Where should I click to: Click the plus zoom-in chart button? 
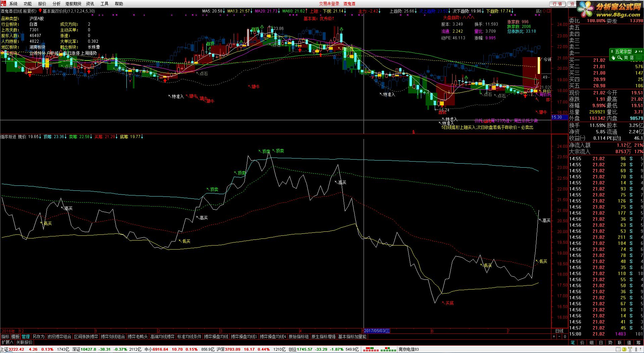pos(554,337)
